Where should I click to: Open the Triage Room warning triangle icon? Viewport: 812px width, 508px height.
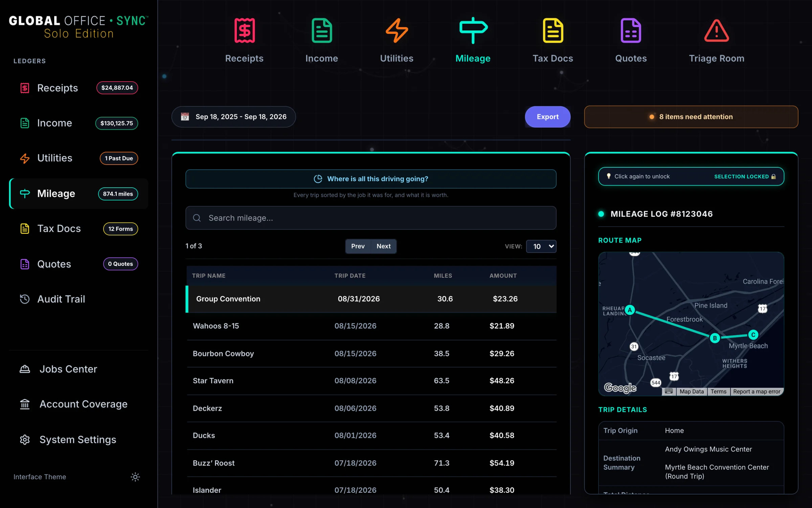(x=716, y=30)
